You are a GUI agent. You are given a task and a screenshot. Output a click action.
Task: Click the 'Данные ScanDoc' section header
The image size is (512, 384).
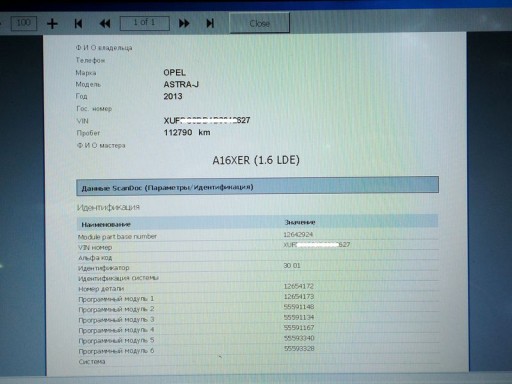pyautogui.click(x=257, y=186)
